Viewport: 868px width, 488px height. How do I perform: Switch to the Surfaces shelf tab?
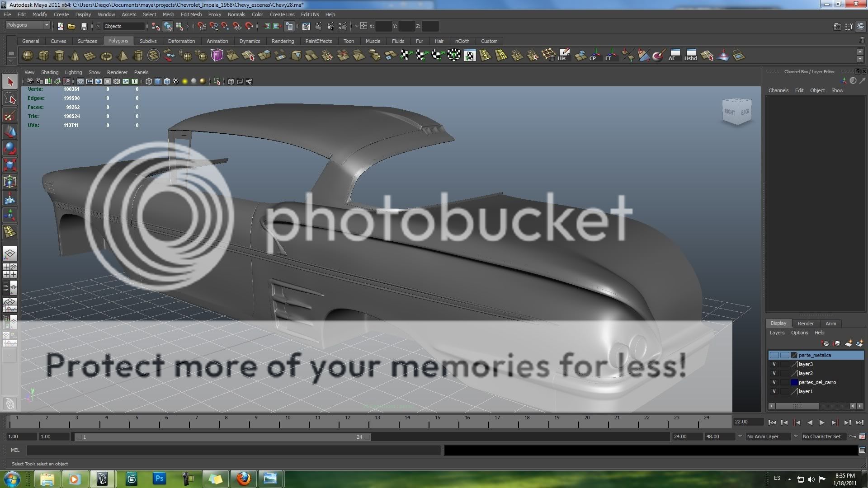(x=87, y=41)
